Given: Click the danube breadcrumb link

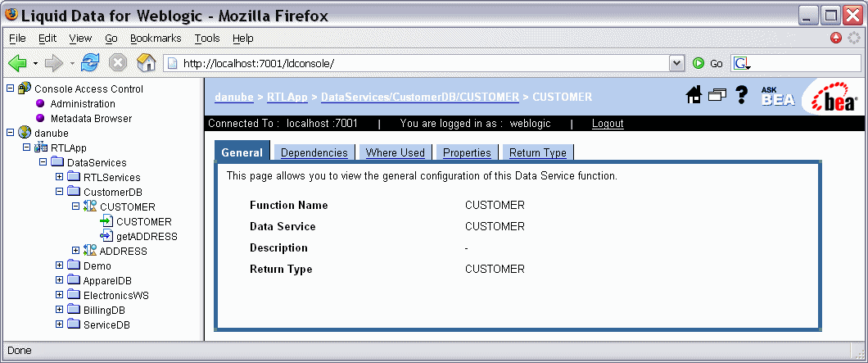Looking at the screenshot, I should [234, 97].
